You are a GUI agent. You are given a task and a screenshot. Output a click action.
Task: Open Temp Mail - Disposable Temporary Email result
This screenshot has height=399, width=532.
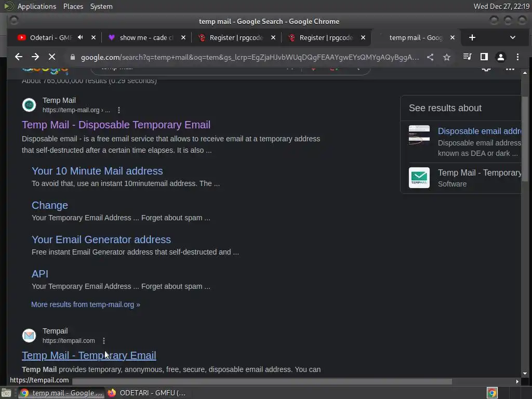pos(116,125)
